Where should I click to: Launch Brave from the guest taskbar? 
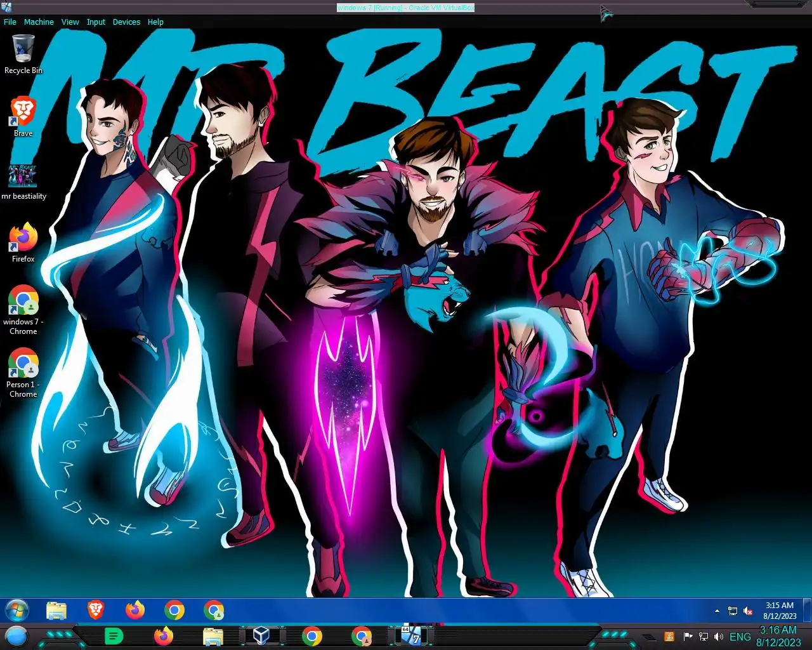[96, 610]
